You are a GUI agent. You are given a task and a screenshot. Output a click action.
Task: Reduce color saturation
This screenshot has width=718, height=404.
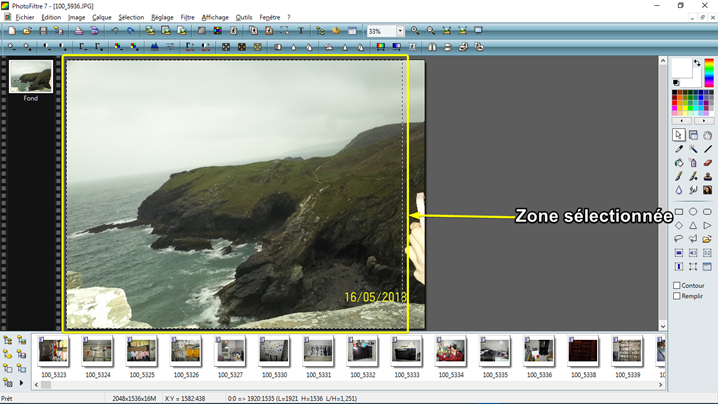pos(119,47)
